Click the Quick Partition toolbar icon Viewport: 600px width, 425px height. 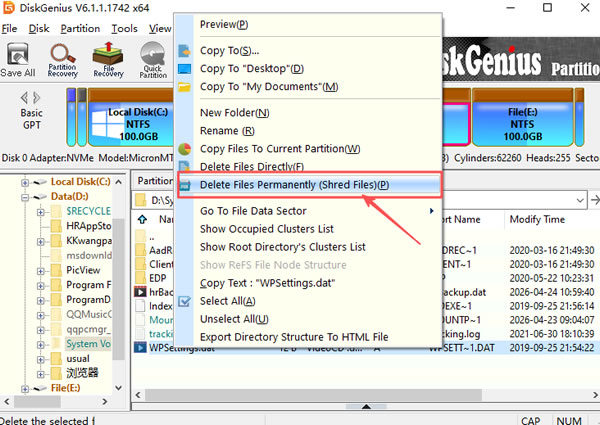(153, 58)
